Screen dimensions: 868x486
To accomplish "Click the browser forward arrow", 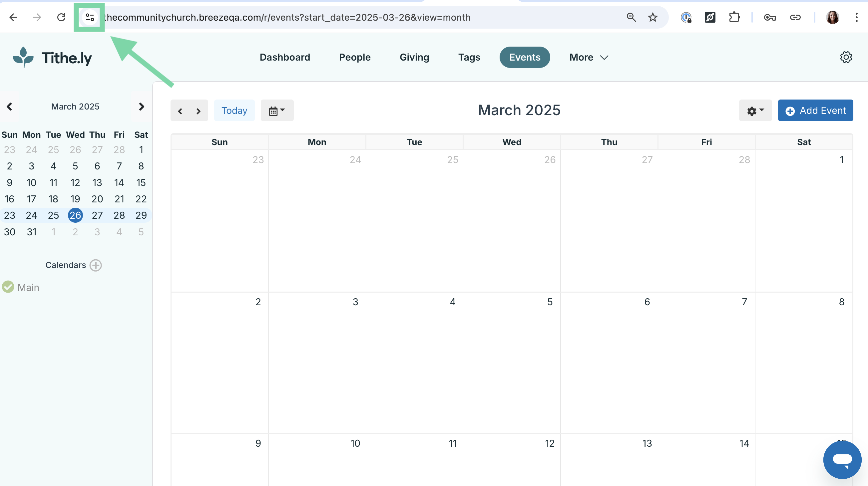I will 37,17.
